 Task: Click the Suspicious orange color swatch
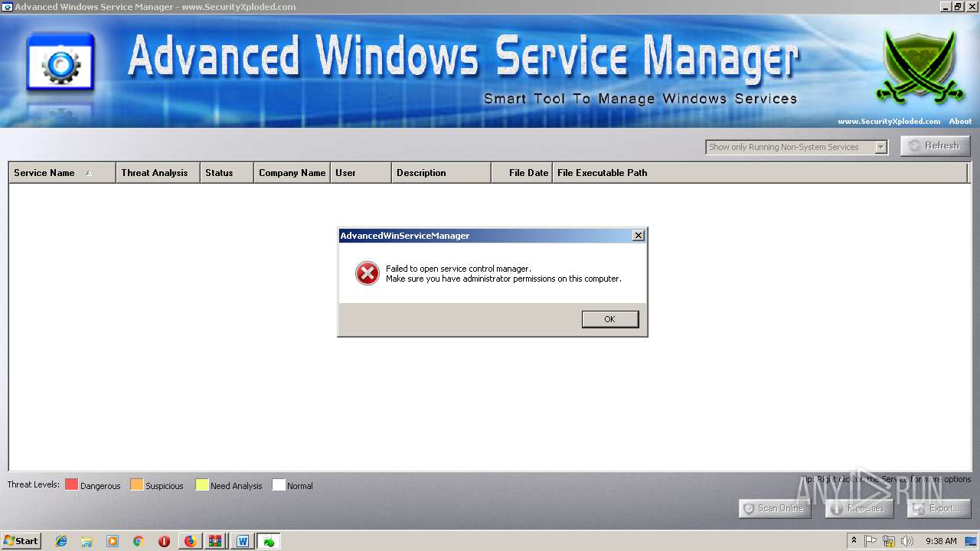point(136,484)
